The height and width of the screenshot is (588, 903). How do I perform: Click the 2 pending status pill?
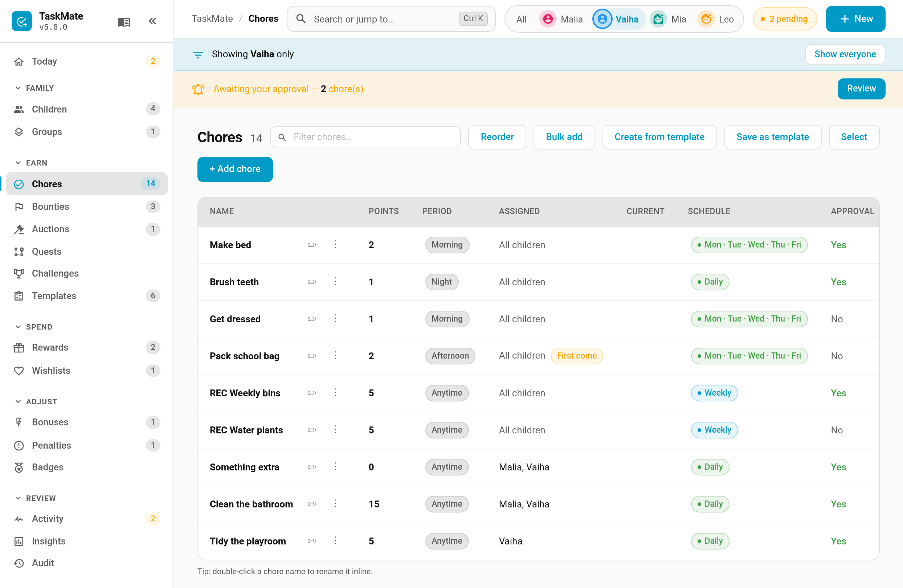(x=784, y=19)
